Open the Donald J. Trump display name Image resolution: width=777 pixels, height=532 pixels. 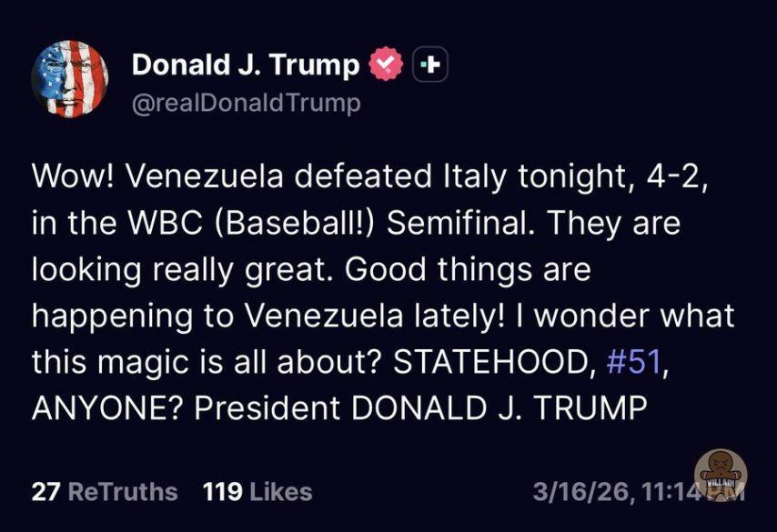(x=245, y=65)
